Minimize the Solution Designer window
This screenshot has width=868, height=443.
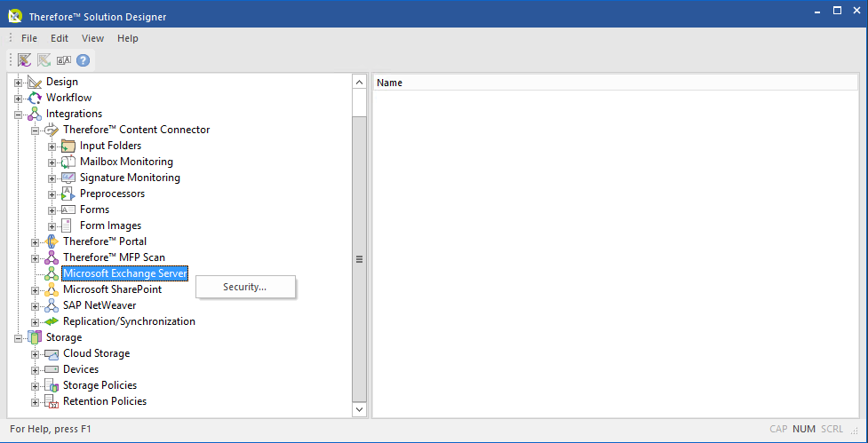(x=817, y=11)
